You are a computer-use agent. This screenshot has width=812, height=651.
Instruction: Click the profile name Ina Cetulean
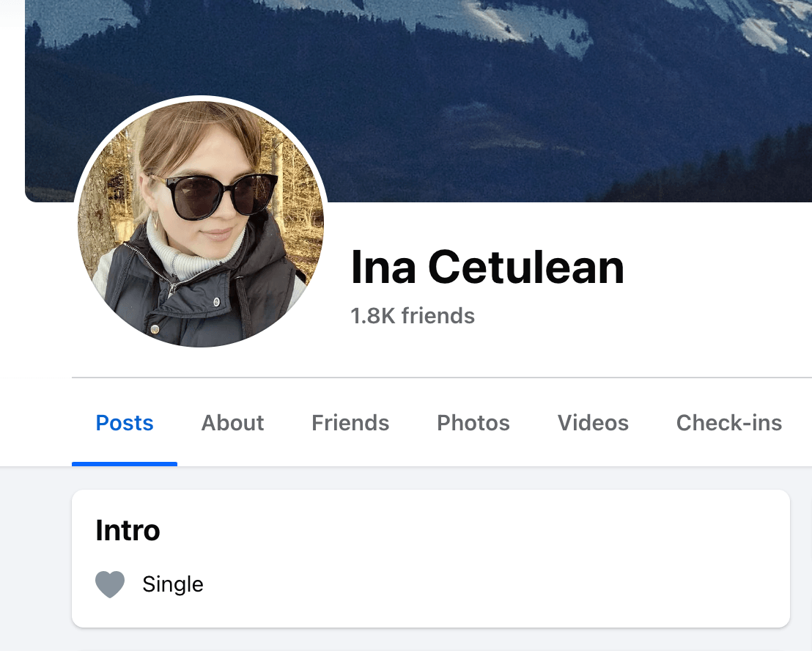click(487, 267)
